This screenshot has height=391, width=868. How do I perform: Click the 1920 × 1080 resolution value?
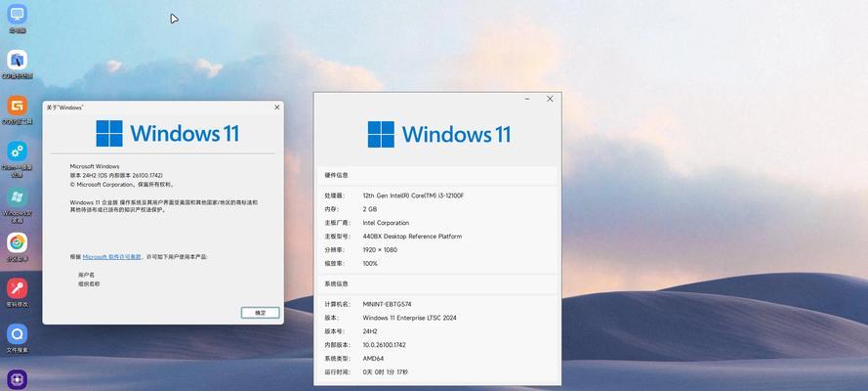click(380, 250)
